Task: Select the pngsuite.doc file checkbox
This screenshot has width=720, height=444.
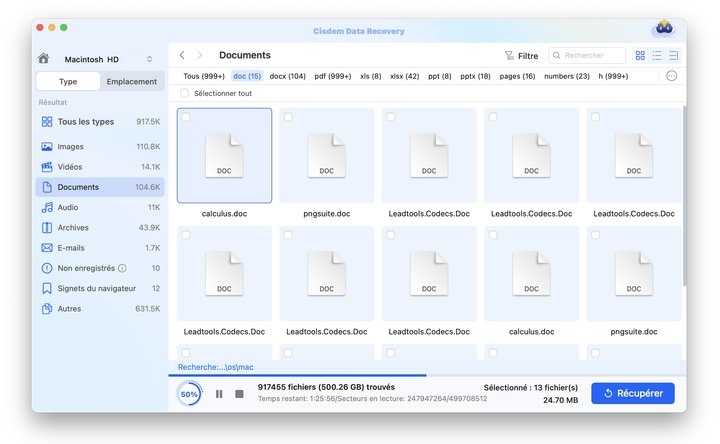Action: (x=288, y=118)
